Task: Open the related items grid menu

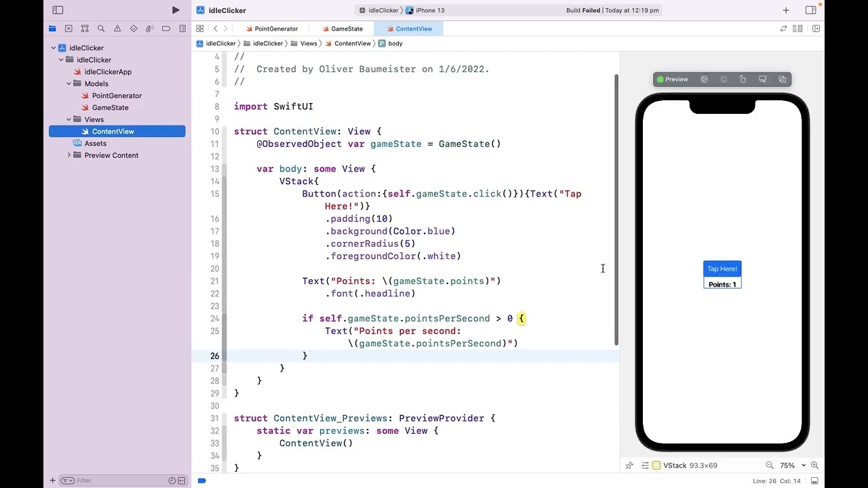Action: click(200, 28)
